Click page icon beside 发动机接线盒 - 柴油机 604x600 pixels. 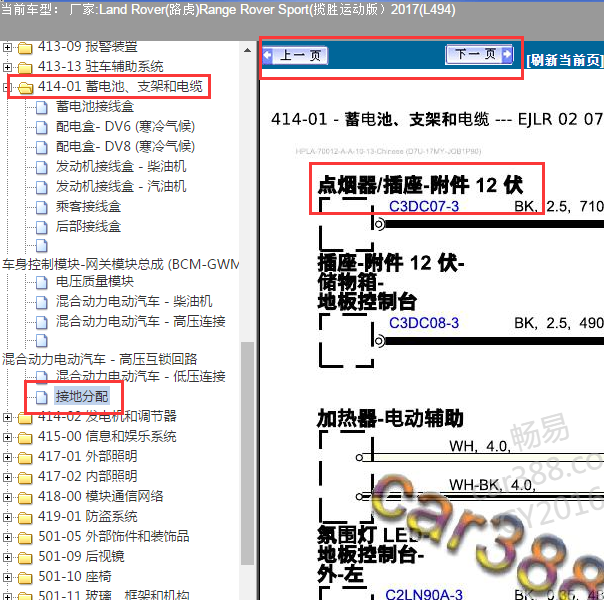42,168
